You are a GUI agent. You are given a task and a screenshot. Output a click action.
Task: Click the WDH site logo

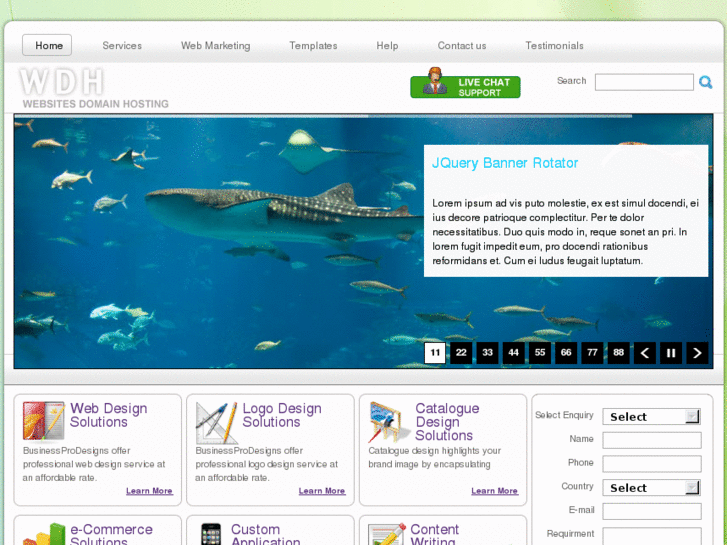tap(62, 82)
